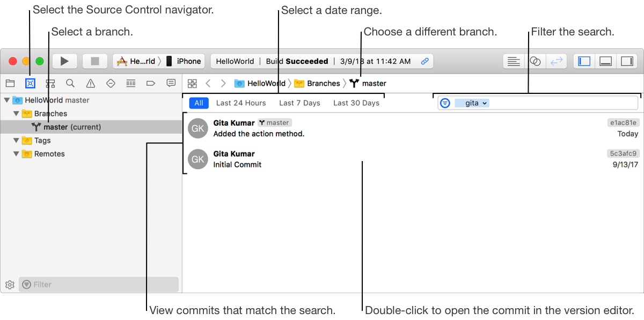Click the Stop button in toolbar
The image size is (644, 320).
(95, 61)
